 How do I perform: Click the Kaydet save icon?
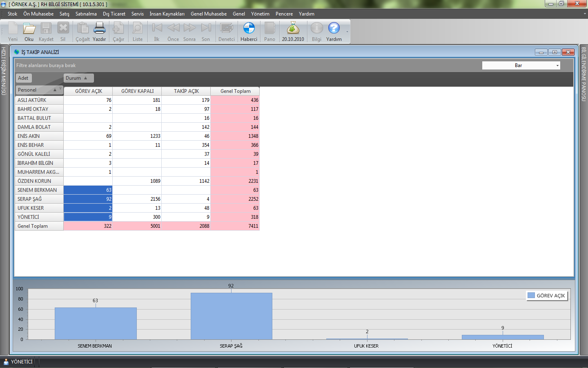pyautogui.click(x=46, y=29)
